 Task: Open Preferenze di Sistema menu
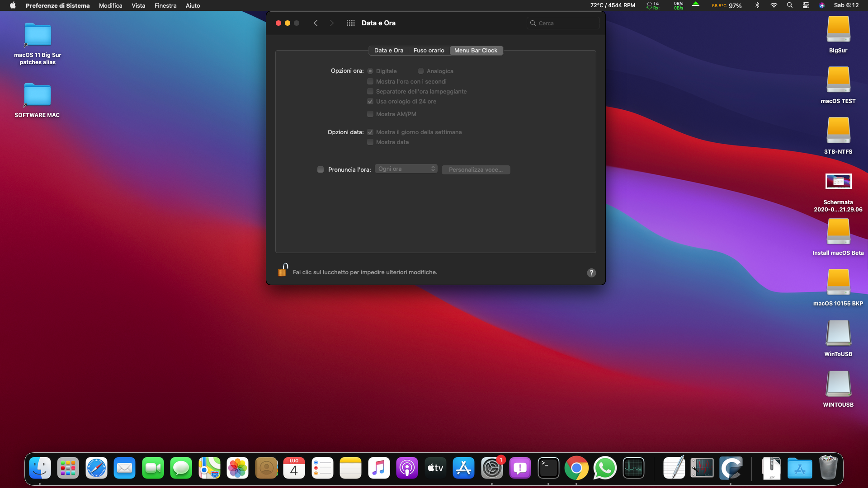click(57, 5)
